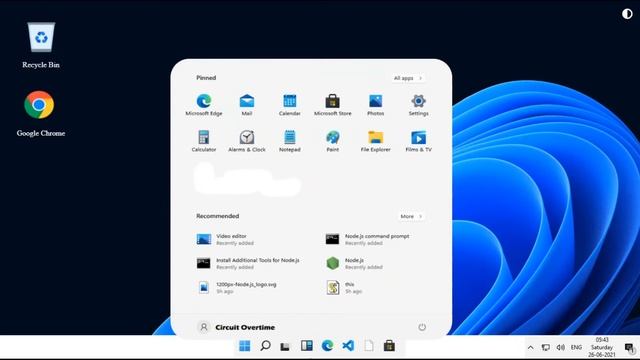Open File Explorer from pinned apps

click(x=376, y=141)
